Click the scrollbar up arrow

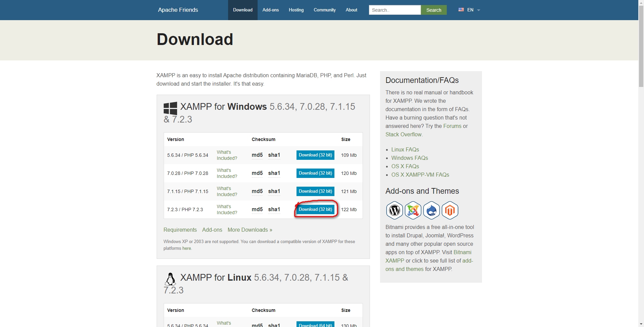click(x=641, y=3)
